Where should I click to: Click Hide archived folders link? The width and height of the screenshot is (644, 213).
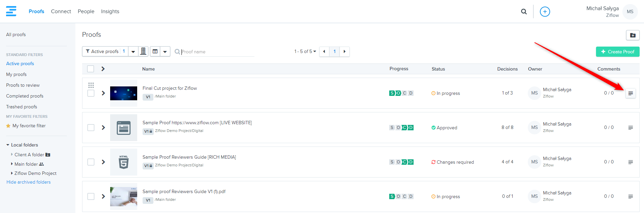tap(28, 182)
